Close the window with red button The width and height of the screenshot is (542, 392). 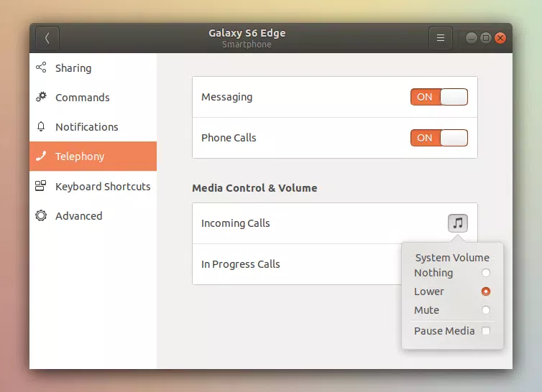tap(500, 38)
